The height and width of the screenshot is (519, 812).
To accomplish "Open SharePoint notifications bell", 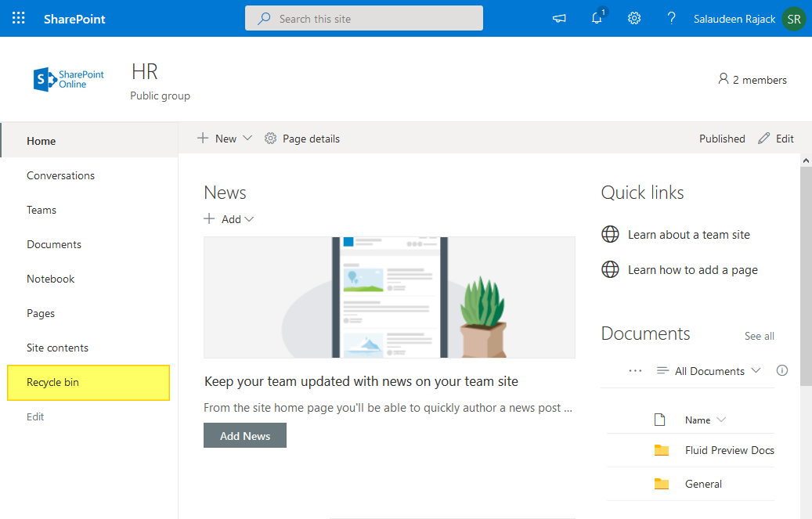I will click(597, 18).
